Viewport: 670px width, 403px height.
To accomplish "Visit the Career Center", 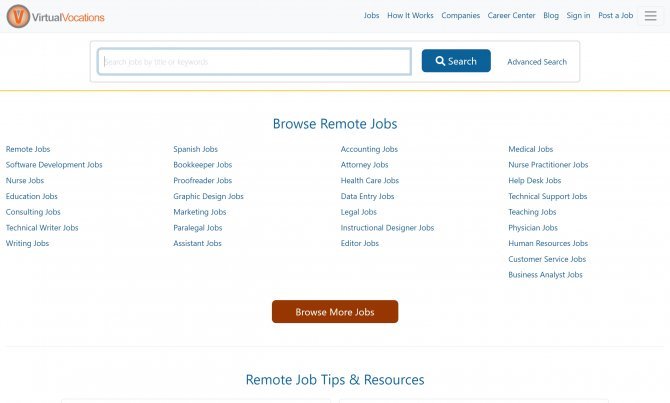I will [511, 15].
